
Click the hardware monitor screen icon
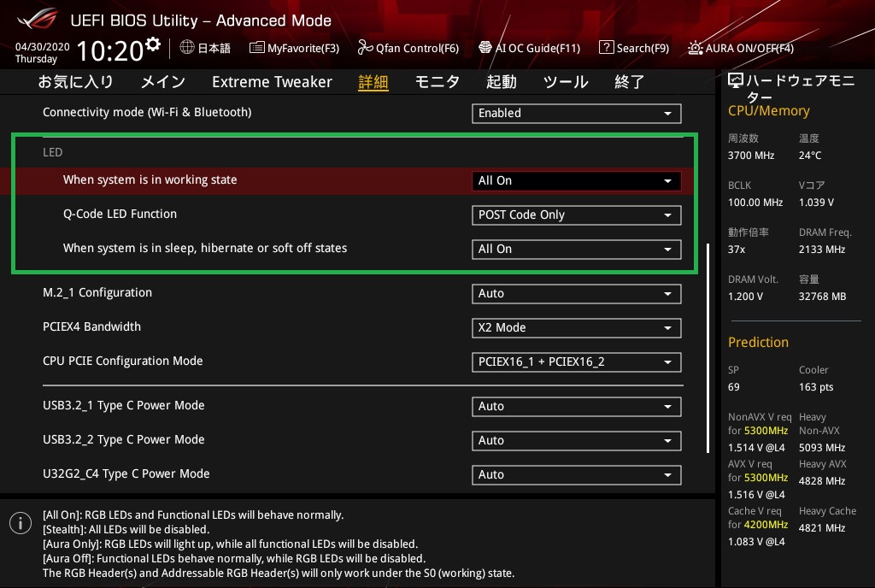736,81
